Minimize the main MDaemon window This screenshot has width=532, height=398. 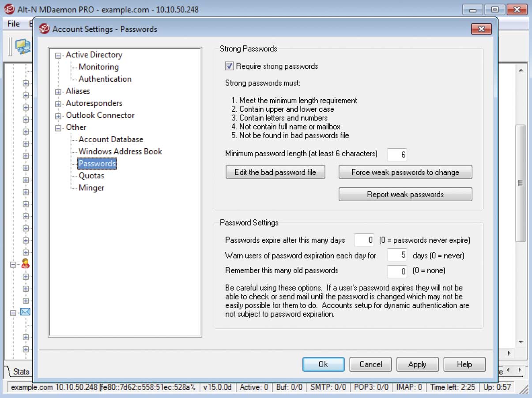(x=472, y=9)
